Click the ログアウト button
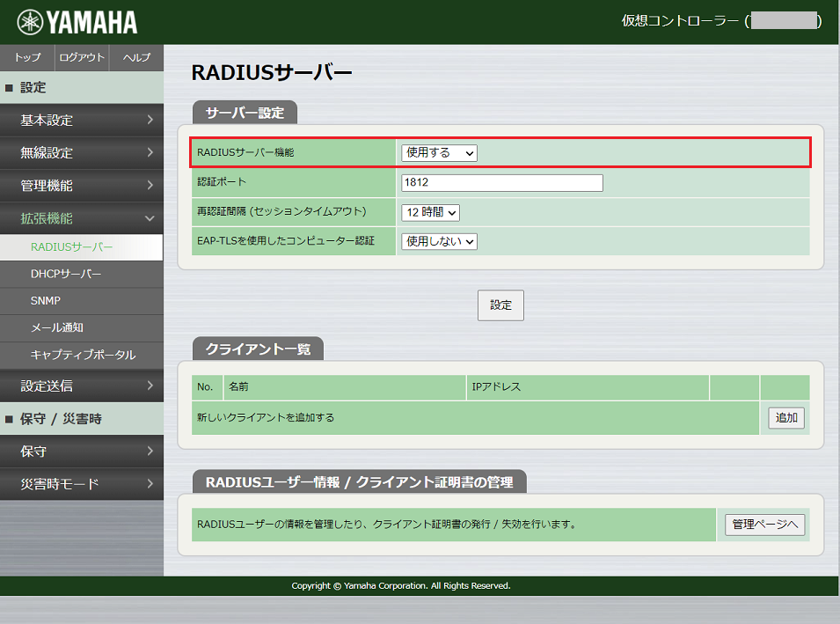The image size is (840, 624). [x=81, y=57]
